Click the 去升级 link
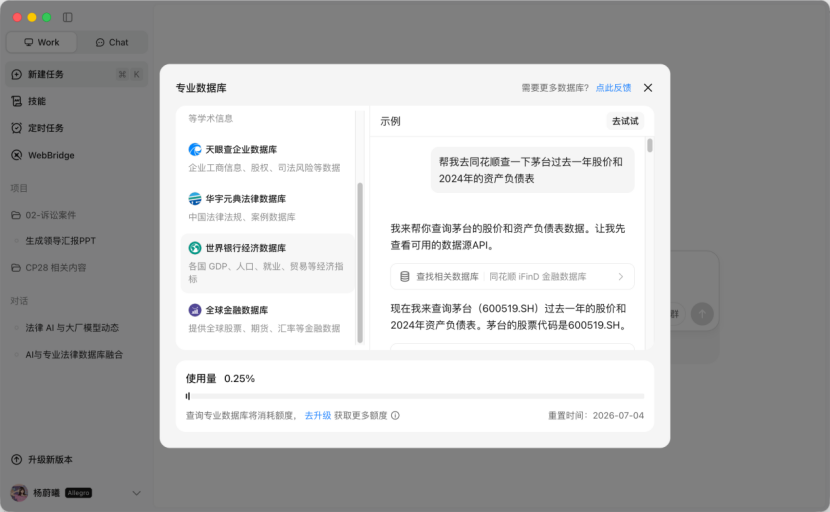Screen dimensions: 830x512 click(x=318, y=416)
